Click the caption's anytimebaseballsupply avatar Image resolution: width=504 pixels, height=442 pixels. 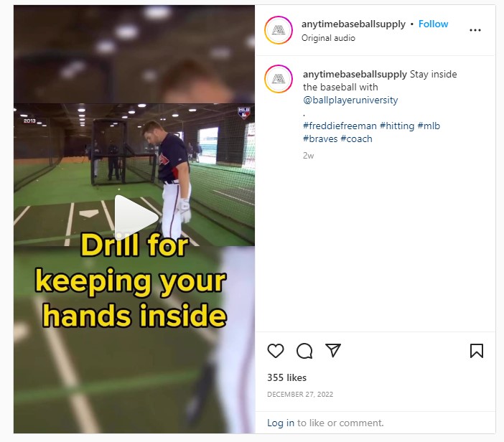coord(279,79)
